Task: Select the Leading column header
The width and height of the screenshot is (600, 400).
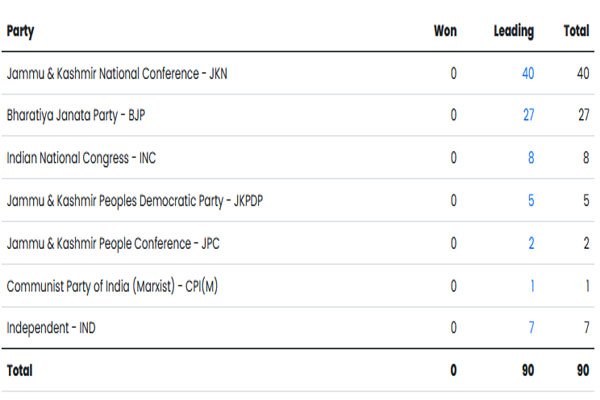Action: (514, 31)
